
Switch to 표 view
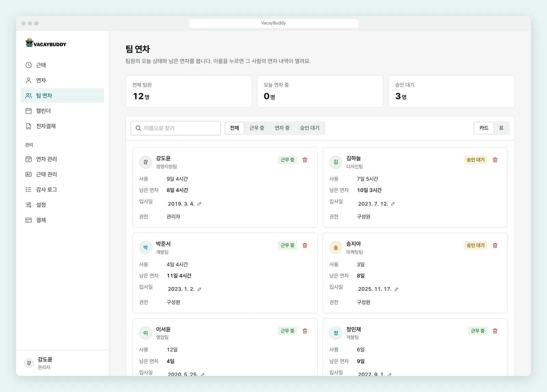[501, 128]
